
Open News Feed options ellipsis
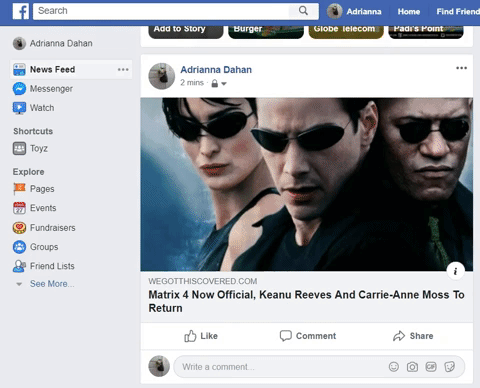pyautogui.click(x=123, y=70)
